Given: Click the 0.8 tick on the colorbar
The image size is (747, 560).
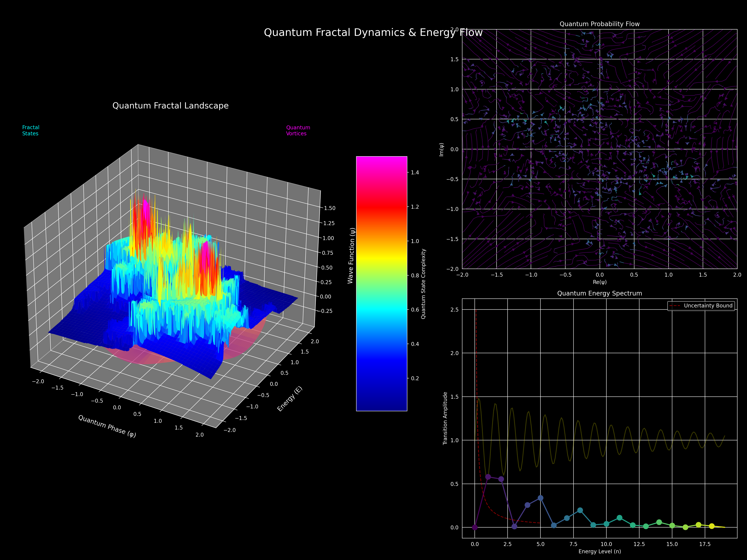Looking at the screenshot, I should 415,276.
